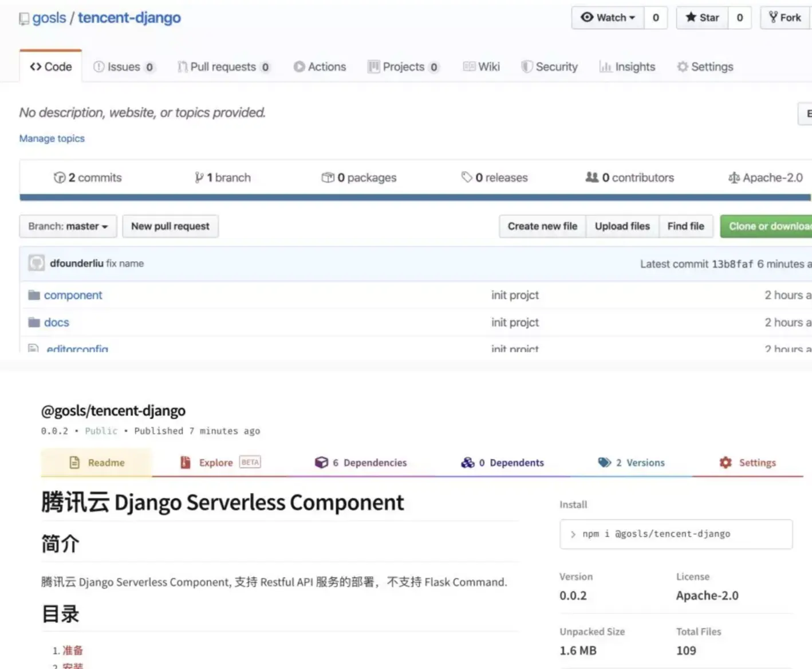Click the GitHub Settings gear icon
The height and width of the screenshot is (669, 812).
click(x=683, y=67)
